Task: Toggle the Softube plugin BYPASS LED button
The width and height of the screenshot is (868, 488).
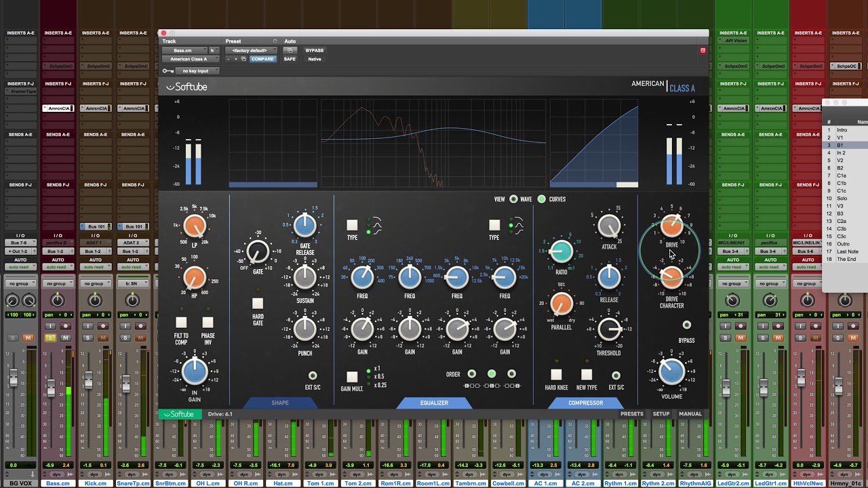Action: point(686,325)
